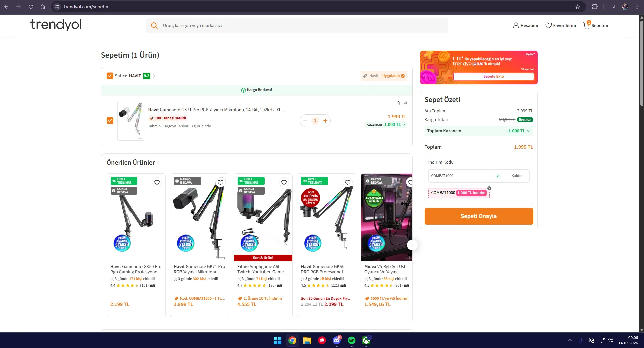The image size is (644, 348).
Task: Toggle the Havit GK71 Pro item checkbox
Action: coord(110,121)
